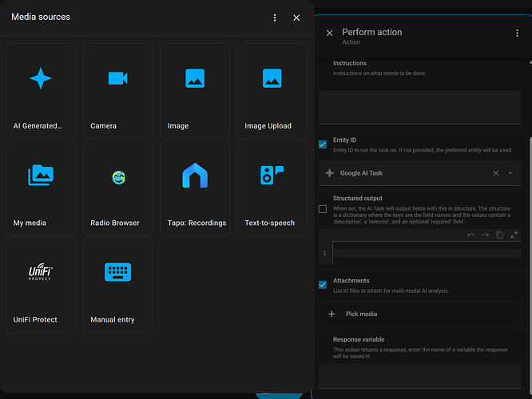Image resolution: width=532 pixels, height=399 pixels.
Task: Open Tapo: Recordings source
Action: pyautogui.click(x=195, y=187)
